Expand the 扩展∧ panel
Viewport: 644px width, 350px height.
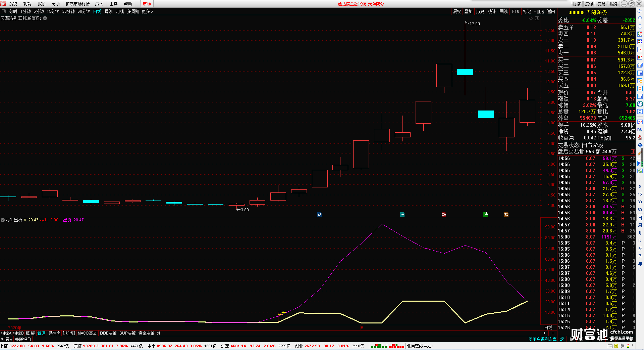[6, 339]
